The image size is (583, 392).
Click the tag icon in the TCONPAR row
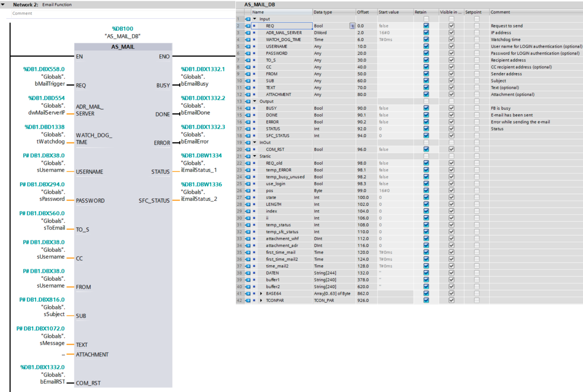pos(247,301)
